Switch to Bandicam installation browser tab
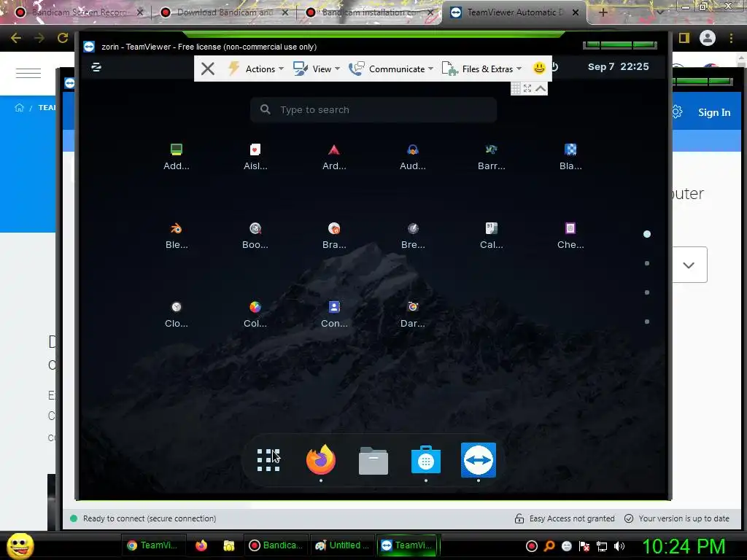This screenshot has height=560, width=747. coord(369,12)
